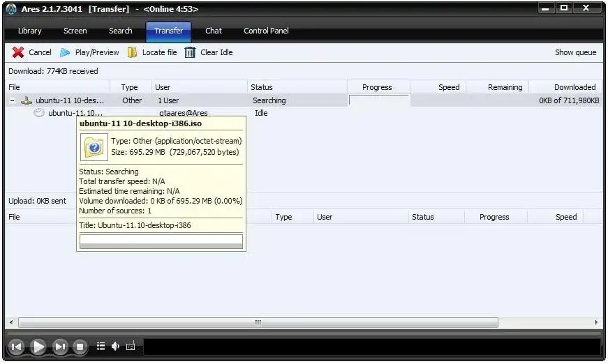Click the Cancel button label
Viewport: 608px width, 364px height.
point(40,52)
